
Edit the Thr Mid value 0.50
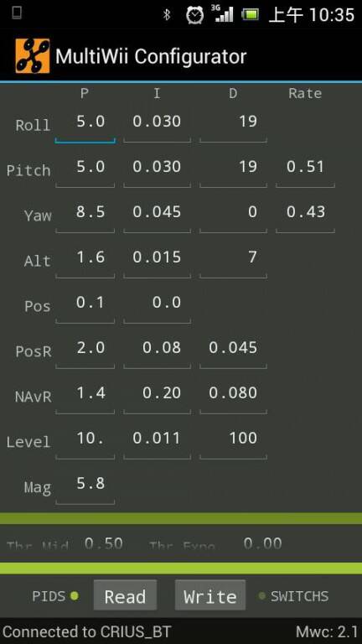(x=103, y=544)
